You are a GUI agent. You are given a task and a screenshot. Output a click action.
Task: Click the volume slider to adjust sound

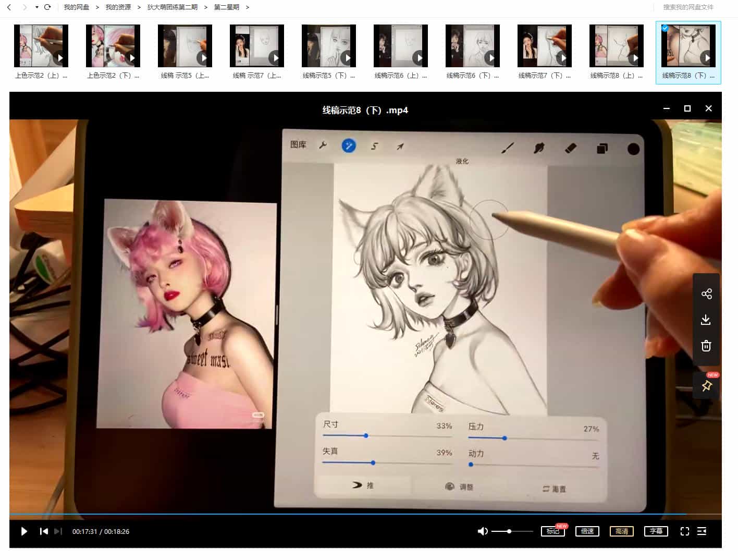pyautogui.click(x=508, y=531)
